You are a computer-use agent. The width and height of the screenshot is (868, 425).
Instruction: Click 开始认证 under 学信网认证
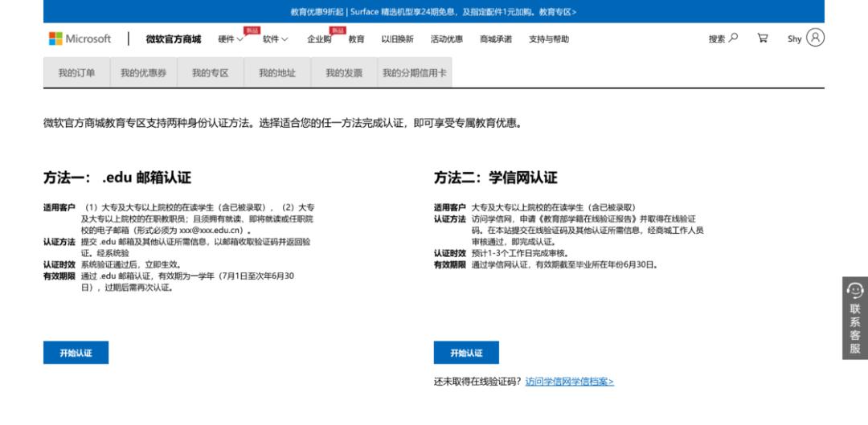(466, 353)
